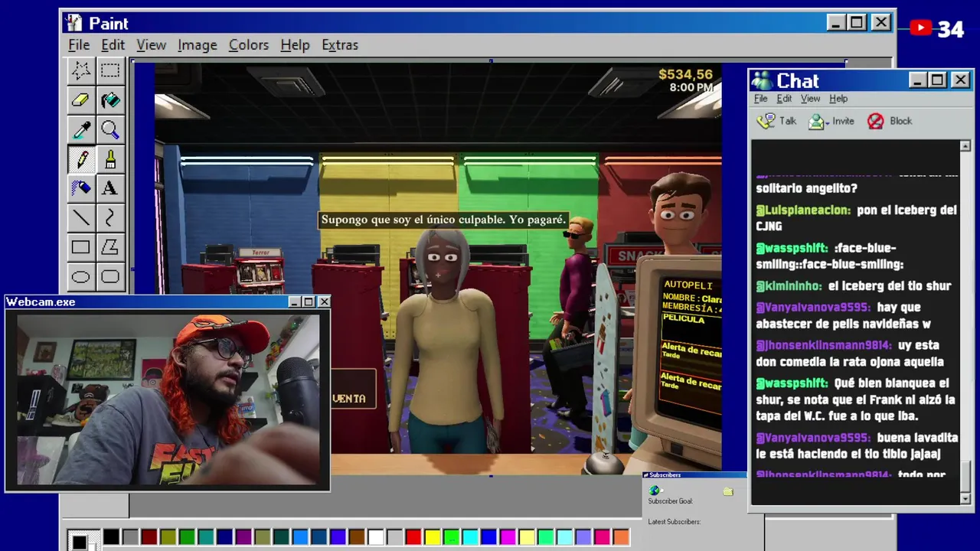Open the Image menu in Paint

tap(198, 45)
